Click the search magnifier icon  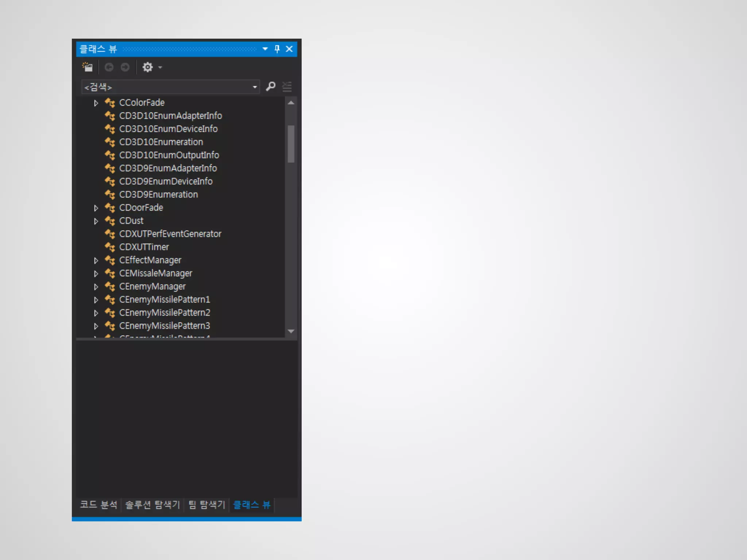pos(271,87)
